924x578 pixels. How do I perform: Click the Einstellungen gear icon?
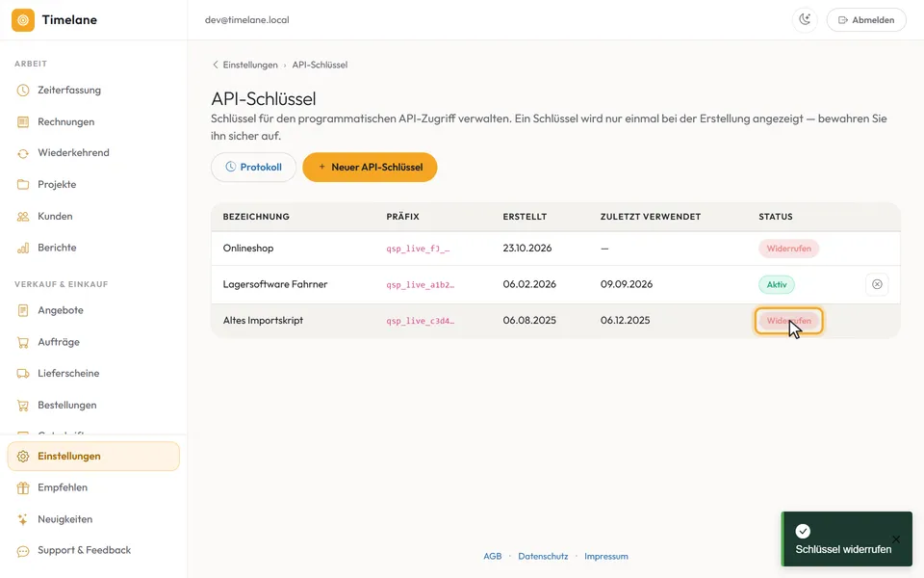tap(23, 457)
